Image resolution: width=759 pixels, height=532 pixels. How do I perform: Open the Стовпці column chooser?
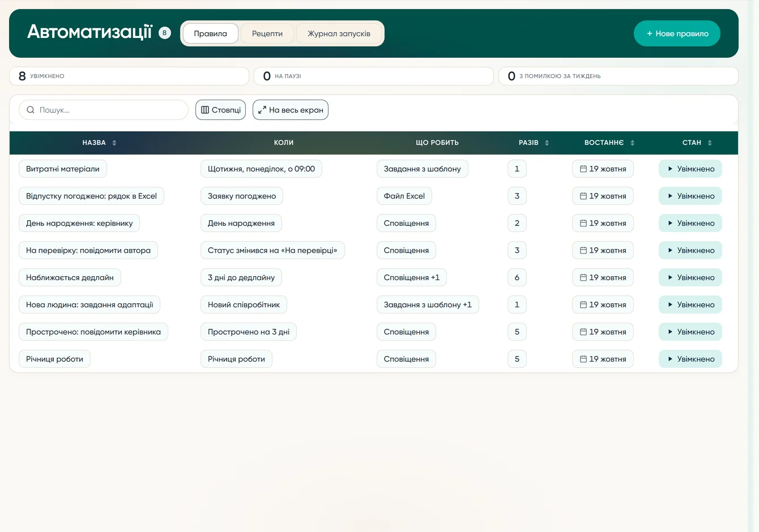click(220, 110)
